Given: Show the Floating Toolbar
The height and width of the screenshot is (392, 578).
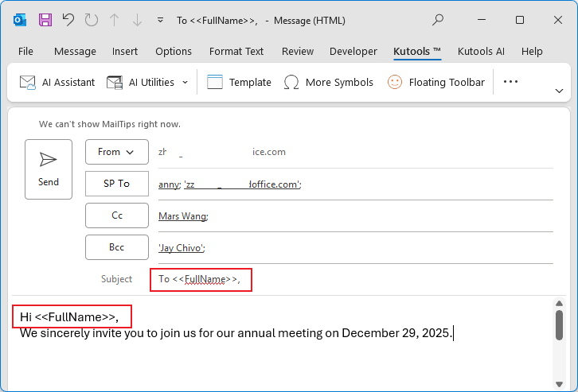Looking at the screenshot, I should click(435, 82).
